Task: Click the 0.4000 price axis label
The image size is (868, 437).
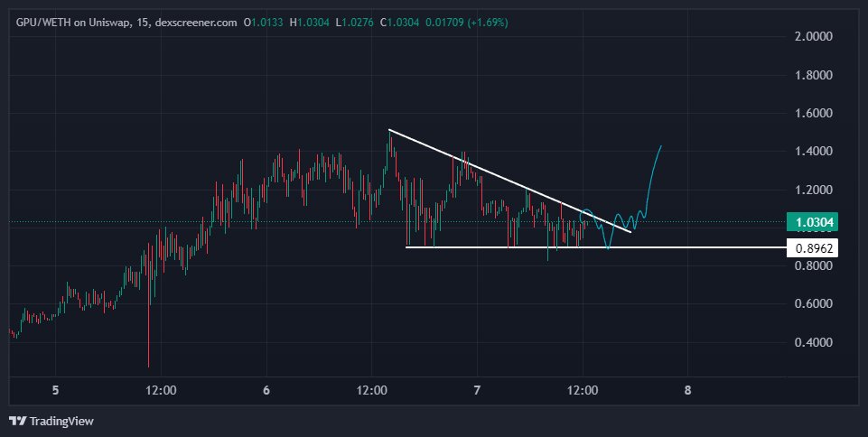Action: pyautogui.click(x=814, y=342)
